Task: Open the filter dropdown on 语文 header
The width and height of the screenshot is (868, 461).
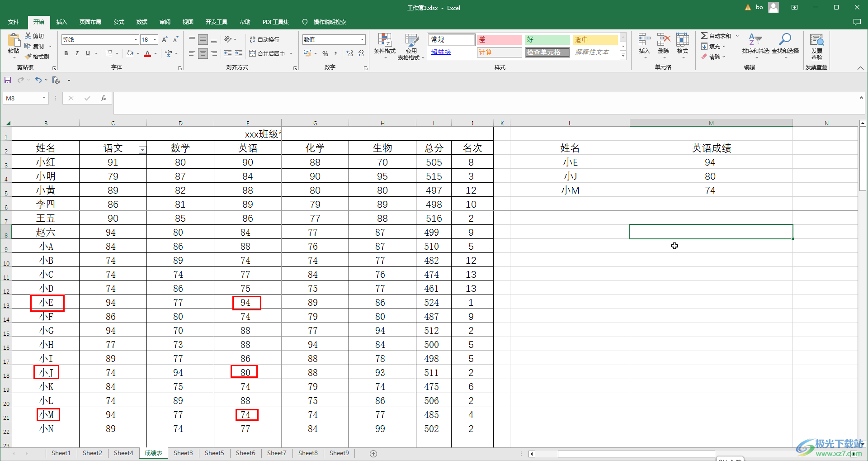Action: [142, 150]
